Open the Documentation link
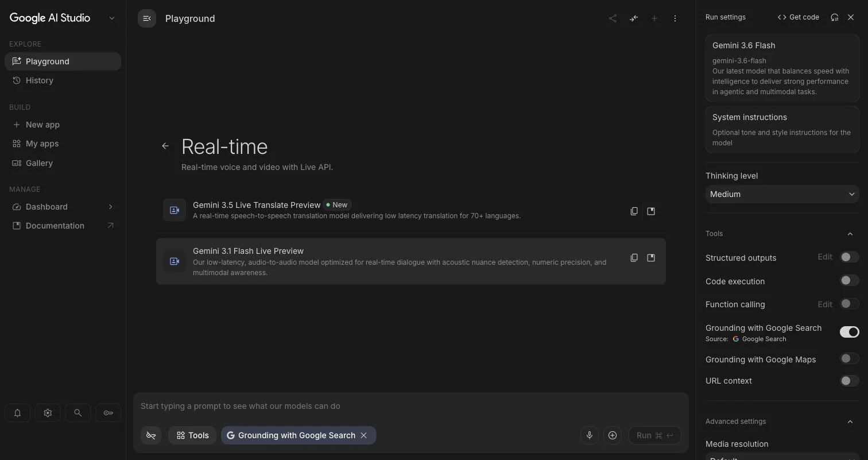This screenshot has width=868, height=460. [63, 226]
